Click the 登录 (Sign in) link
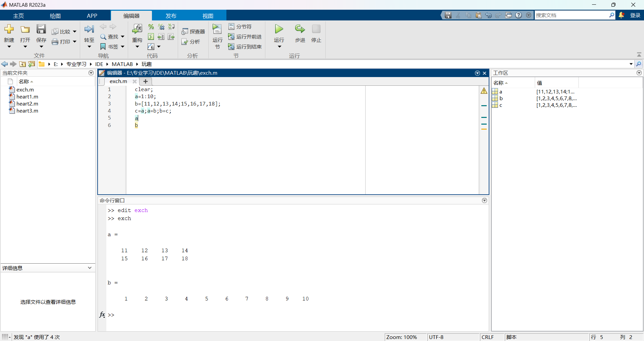The width and height of the screenshot is (644, 341). (635, 15)
